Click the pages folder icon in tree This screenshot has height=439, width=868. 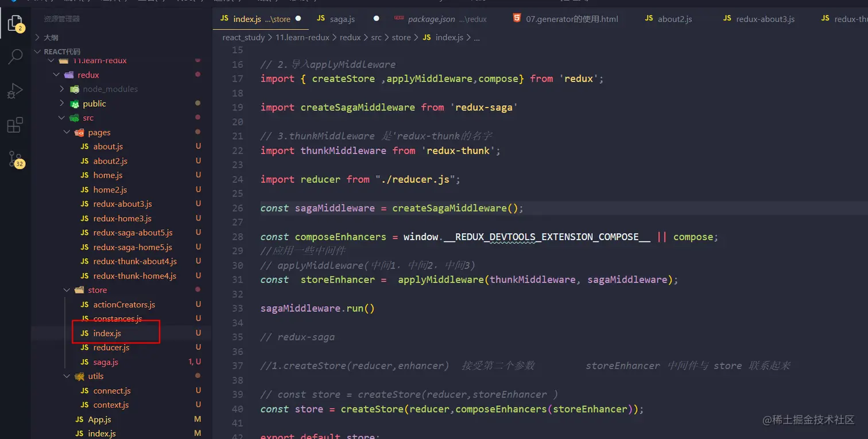coord(79,132)
